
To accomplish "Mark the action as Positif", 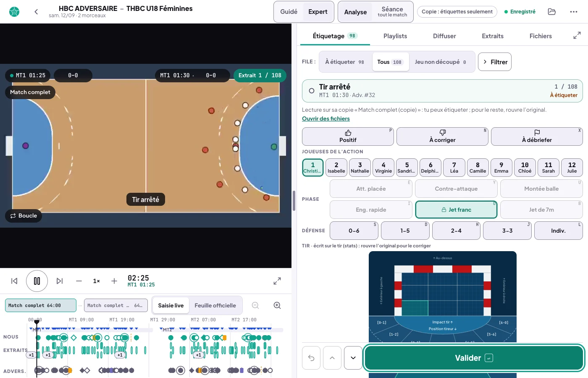I will [348, 136].
